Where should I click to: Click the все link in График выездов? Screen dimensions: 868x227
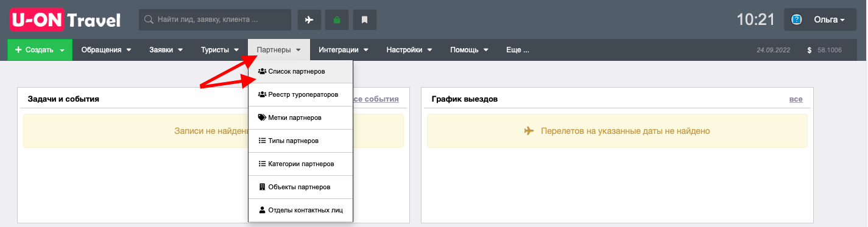[796, 99]
